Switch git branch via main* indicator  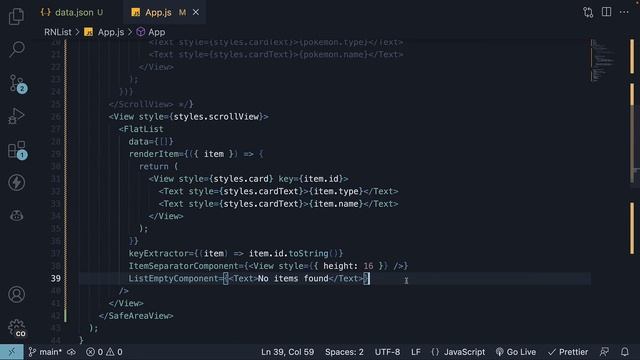click(x=45, y=352)
